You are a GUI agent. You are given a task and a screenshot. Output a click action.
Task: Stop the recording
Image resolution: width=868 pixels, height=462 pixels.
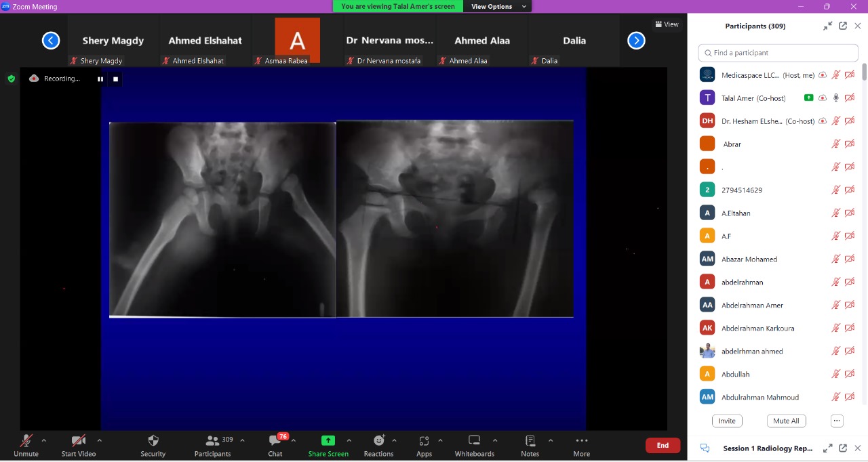[x=115, y=79]
